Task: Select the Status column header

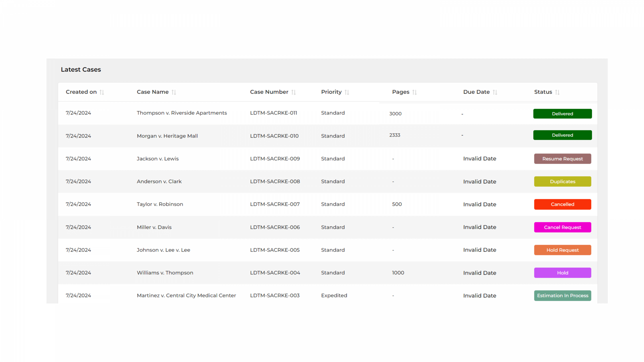Action: pyautogui.click(x=543, y=92)
